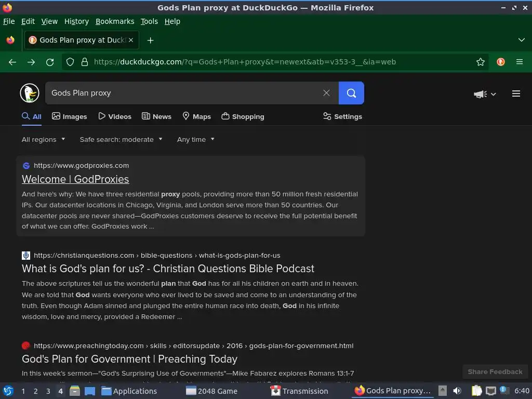Viewport: 532px width, 399px height.
Task: Open the Tools menu
Action: click(x=149, y=21)
